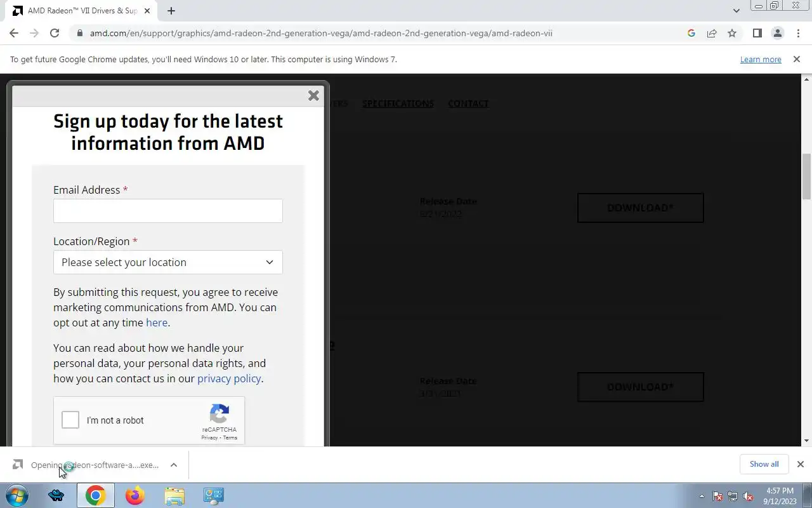Screen dimensions: 812x508
Task: Close the AMD Radeon VII tab
Action: click(148, 11)
